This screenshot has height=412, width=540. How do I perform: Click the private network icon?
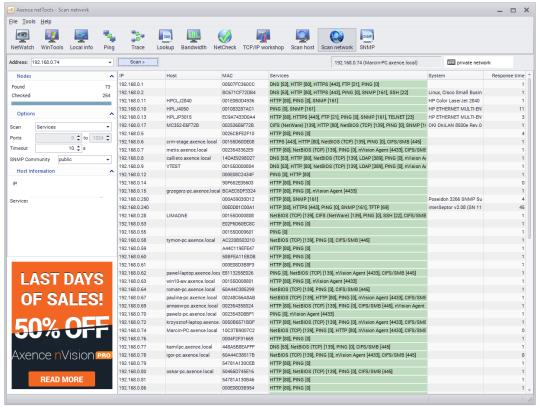pos(451,62)
